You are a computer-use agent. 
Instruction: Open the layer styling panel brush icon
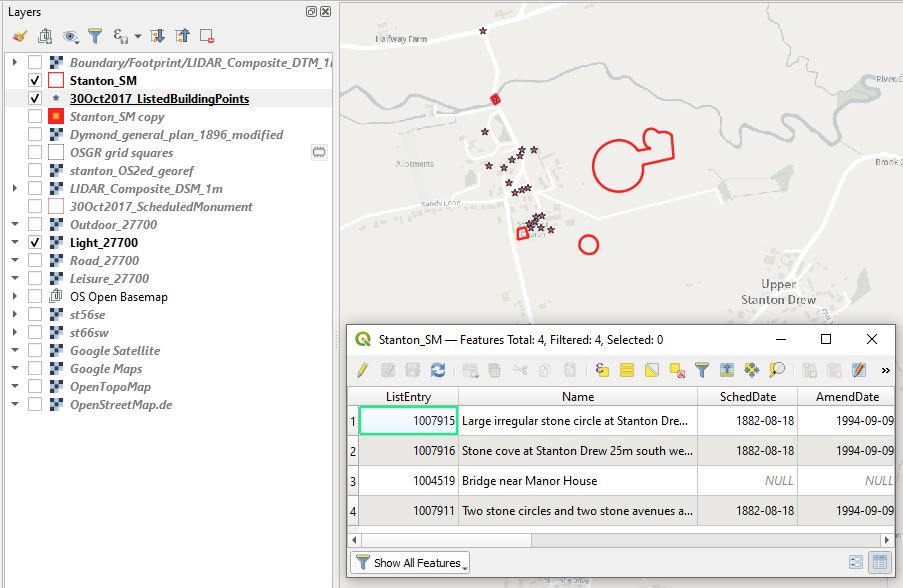pyautogui.click(x=19, y=36)
